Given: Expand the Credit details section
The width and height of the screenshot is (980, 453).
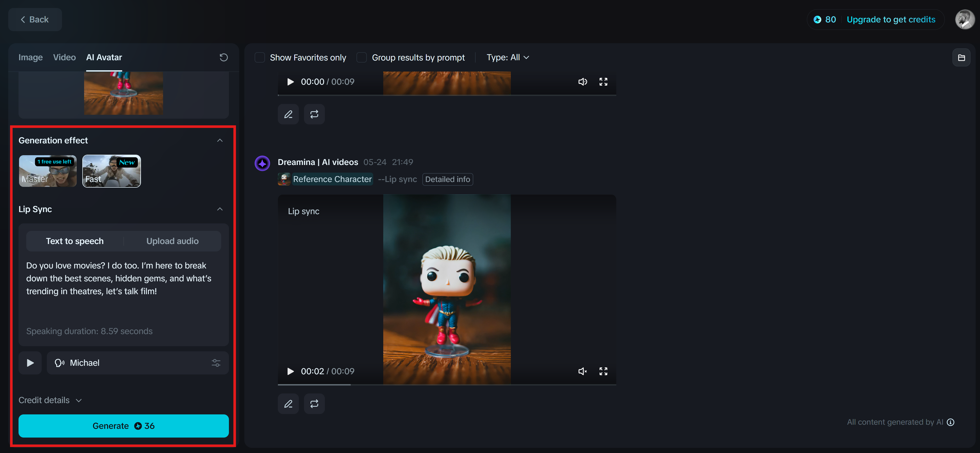Looking at the screenshot, I should [x=50, y=400].
